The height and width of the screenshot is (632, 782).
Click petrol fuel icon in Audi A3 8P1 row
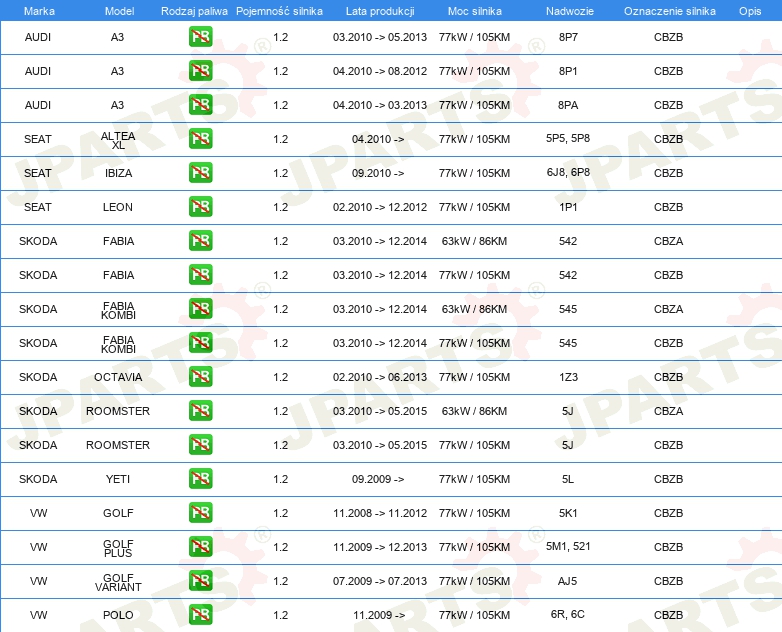(200, 71)
